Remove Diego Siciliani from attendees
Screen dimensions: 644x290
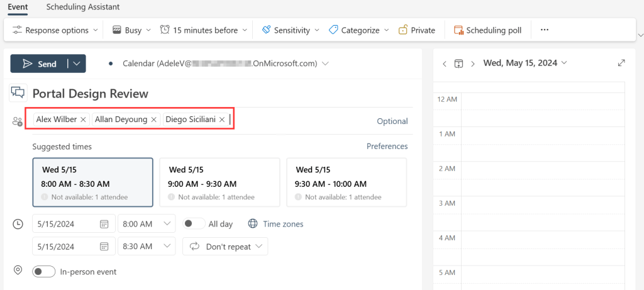tap(221, 120)
